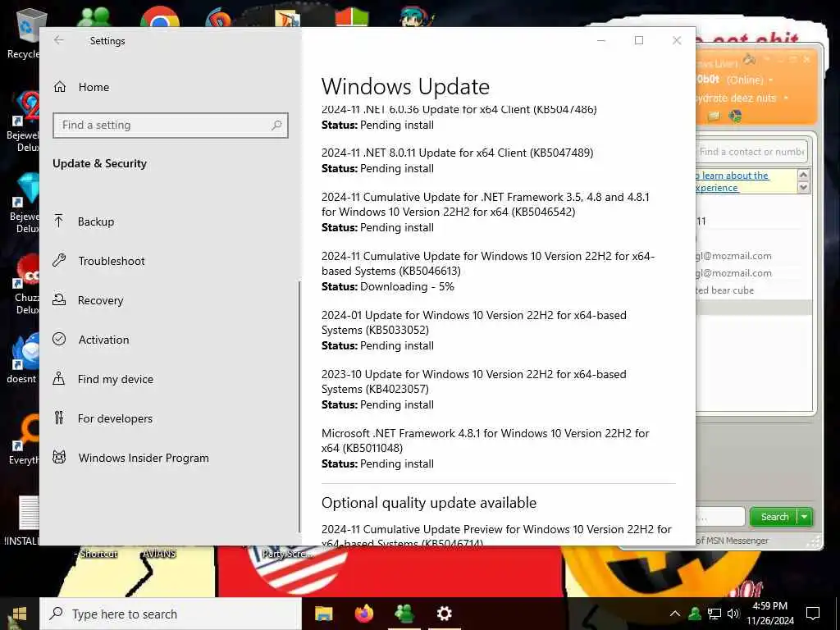Select the .NET Framework 4.8.1 KB5011048 entry
840x630 pixels.
486,448
